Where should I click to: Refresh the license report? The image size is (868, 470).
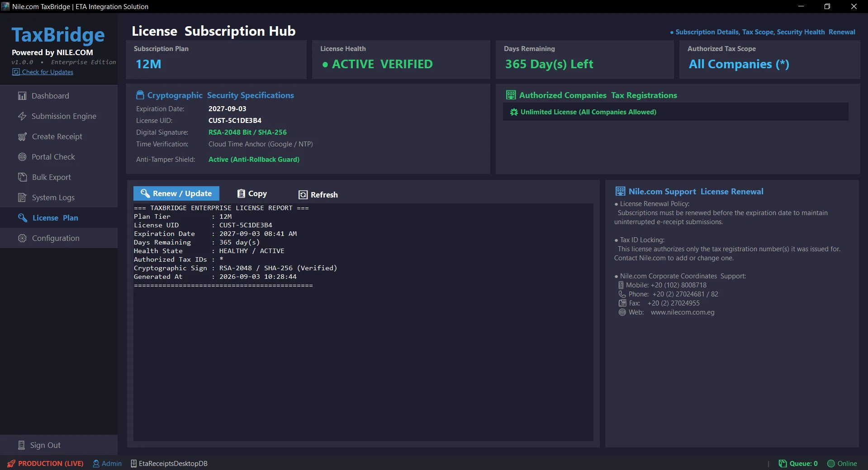(x=318, y=195)
